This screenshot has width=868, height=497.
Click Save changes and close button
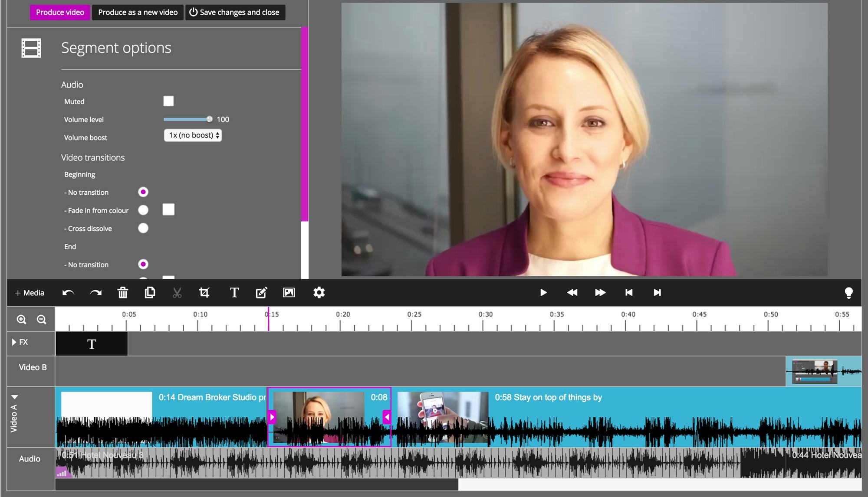pos(235,11)
